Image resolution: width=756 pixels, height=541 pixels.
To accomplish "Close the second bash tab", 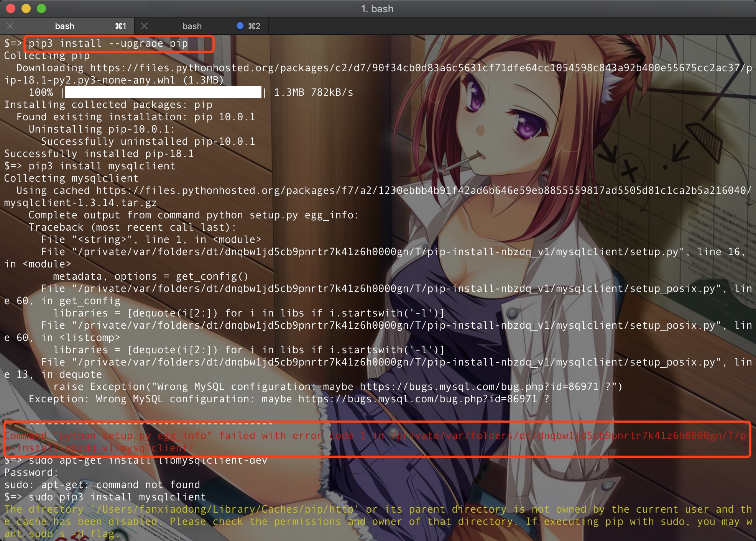I will [145, 26].
